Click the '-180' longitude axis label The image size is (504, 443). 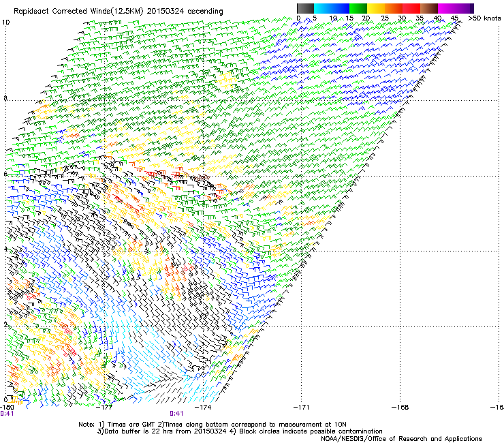pyautogui.click(x=7, y=407)
